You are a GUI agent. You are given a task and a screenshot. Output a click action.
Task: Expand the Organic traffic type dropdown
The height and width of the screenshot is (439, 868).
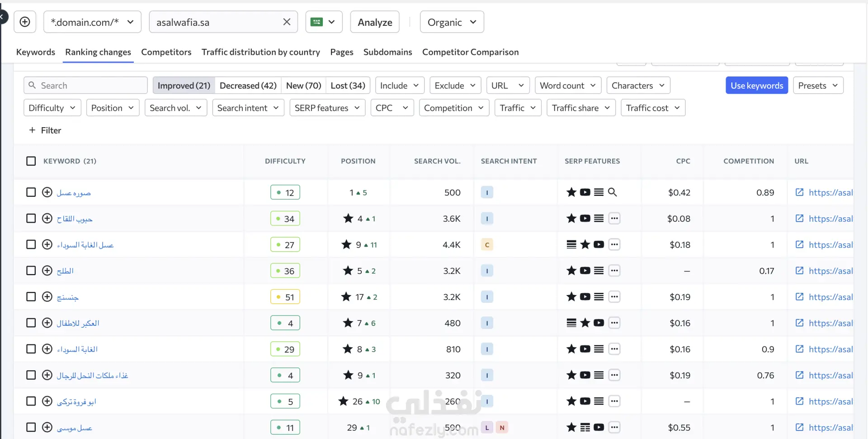coord(452,22)
